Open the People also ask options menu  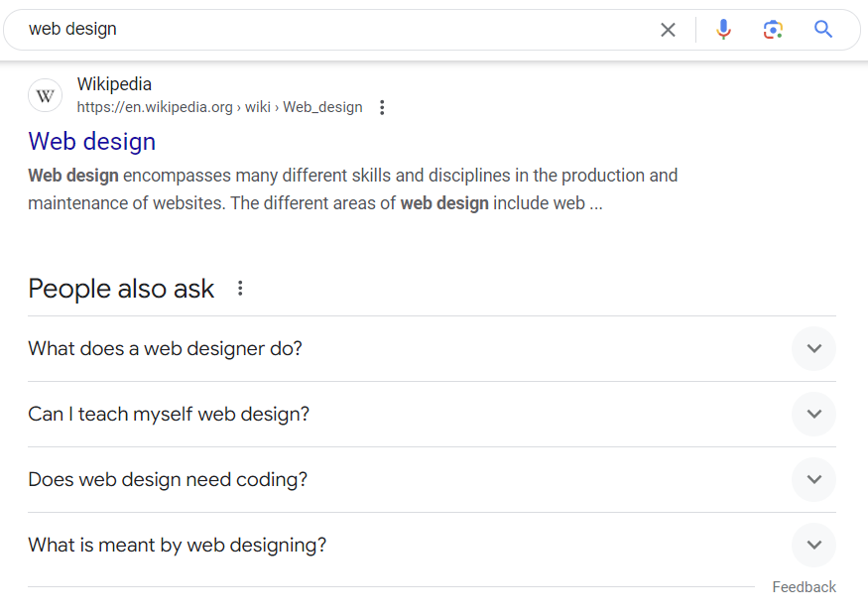coord(240,288)
